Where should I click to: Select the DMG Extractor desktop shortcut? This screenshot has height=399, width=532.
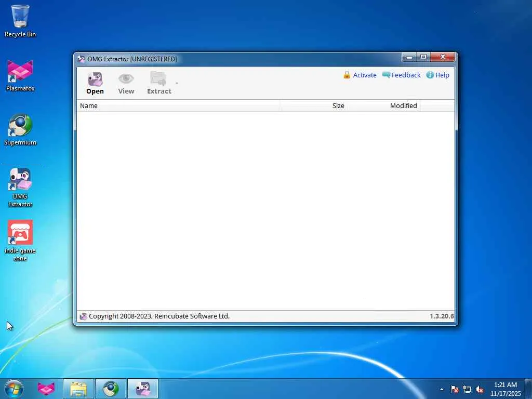tap(20, 187)
